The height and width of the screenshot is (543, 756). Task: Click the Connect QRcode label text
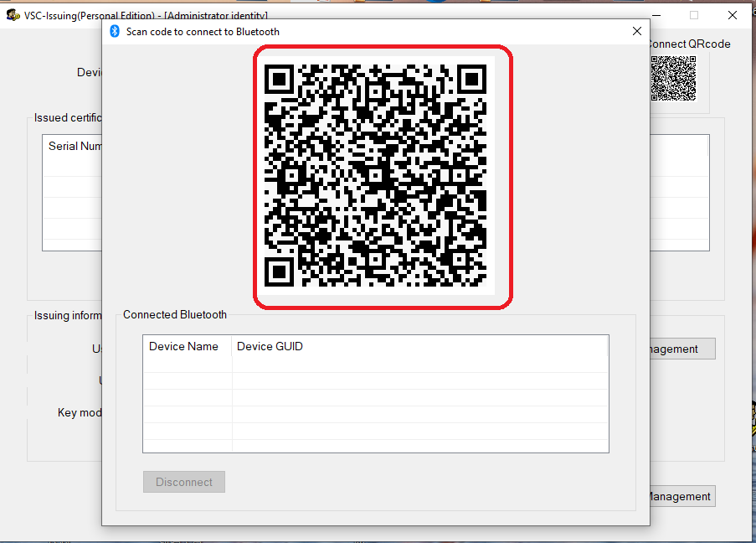tap(688, 44)
